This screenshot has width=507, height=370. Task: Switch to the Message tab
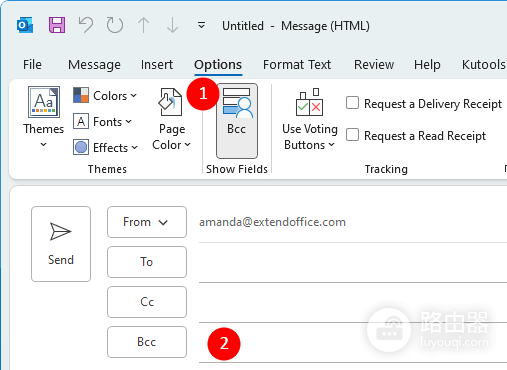(x=94, y=65)
